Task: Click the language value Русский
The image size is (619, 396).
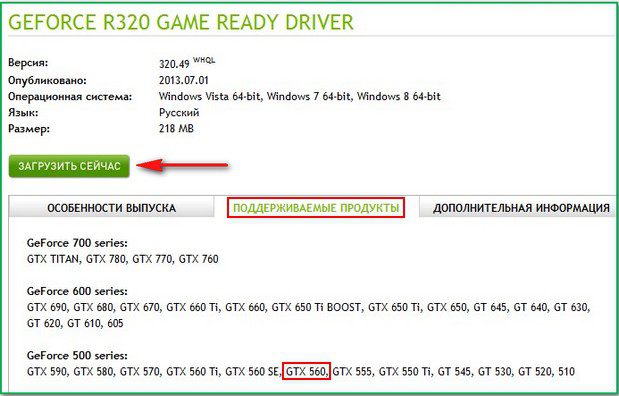Action: pyautogui.click(x=179, y=113)
